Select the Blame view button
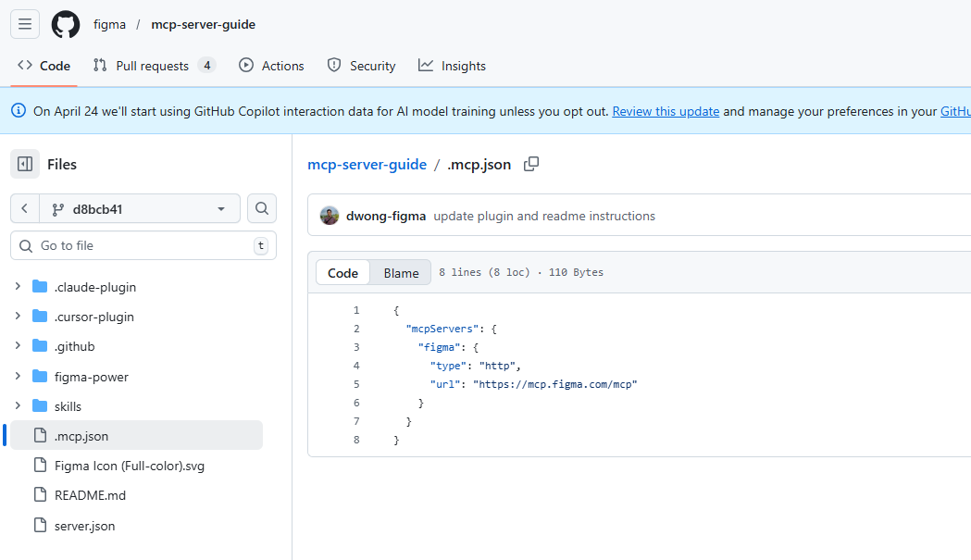Viewport: 971px width, 560px height. point(401,272)
